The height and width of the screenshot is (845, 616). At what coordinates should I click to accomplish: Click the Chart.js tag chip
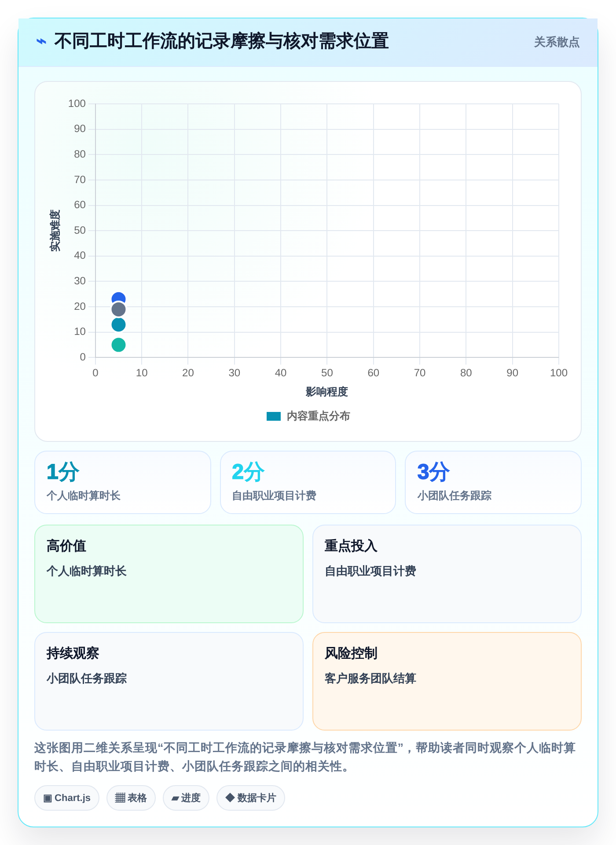[x=67, y=798]
